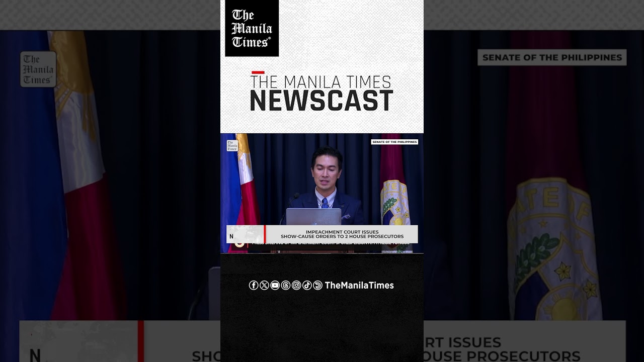Click the NEWSCAST title text
This screenshot has height=362, width=644.
[321, 101]
